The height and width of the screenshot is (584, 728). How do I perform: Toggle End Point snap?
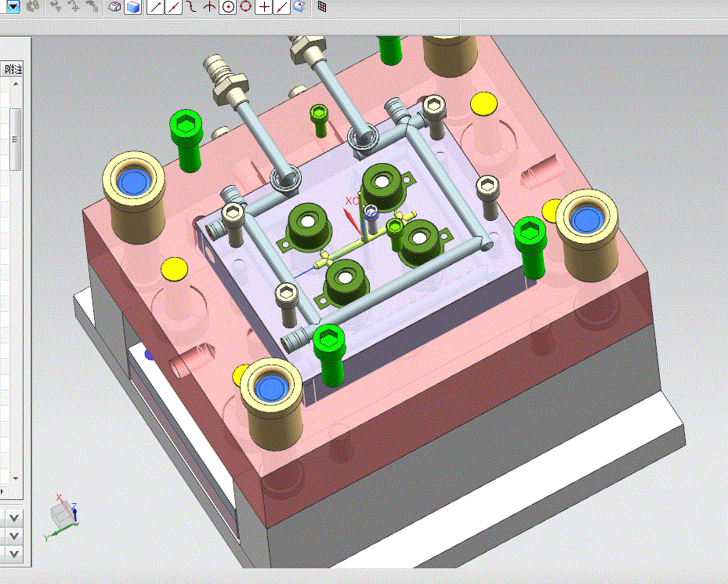[x=155, y=6]
